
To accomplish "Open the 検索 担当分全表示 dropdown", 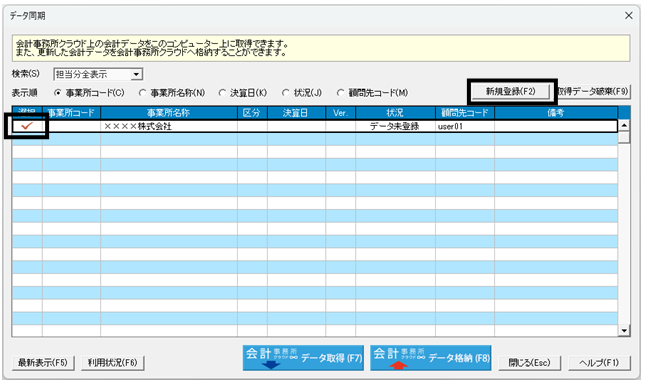I will [x=136, y=74].
